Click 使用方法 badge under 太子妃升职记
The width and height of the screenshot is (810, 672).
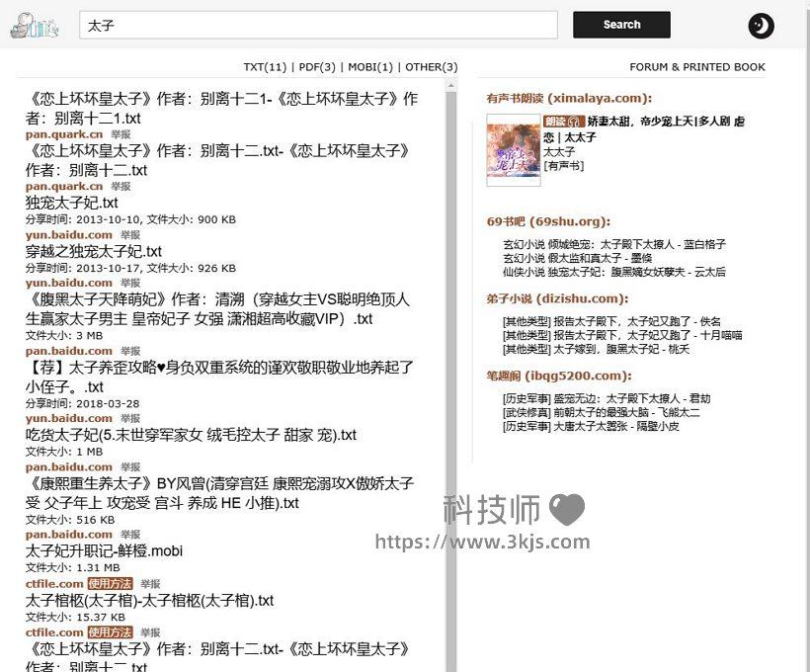click(110, 584)
